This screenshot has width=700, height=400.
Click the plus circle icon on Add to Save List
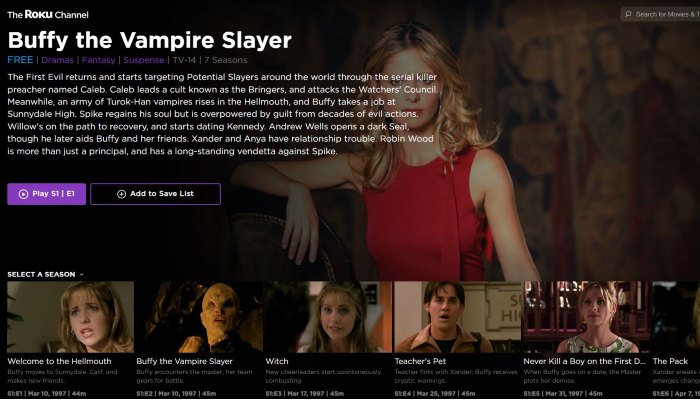pos(121,194)
